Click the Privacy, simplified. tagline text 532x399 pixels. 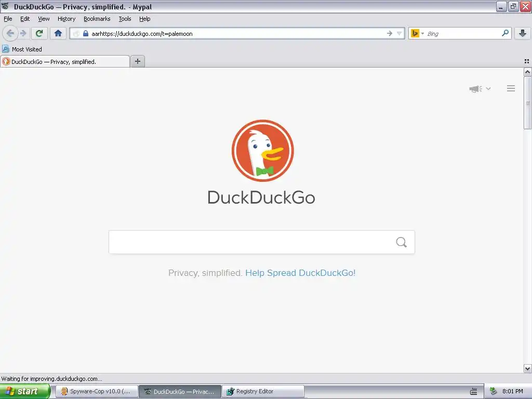click(x=205, y=273)
